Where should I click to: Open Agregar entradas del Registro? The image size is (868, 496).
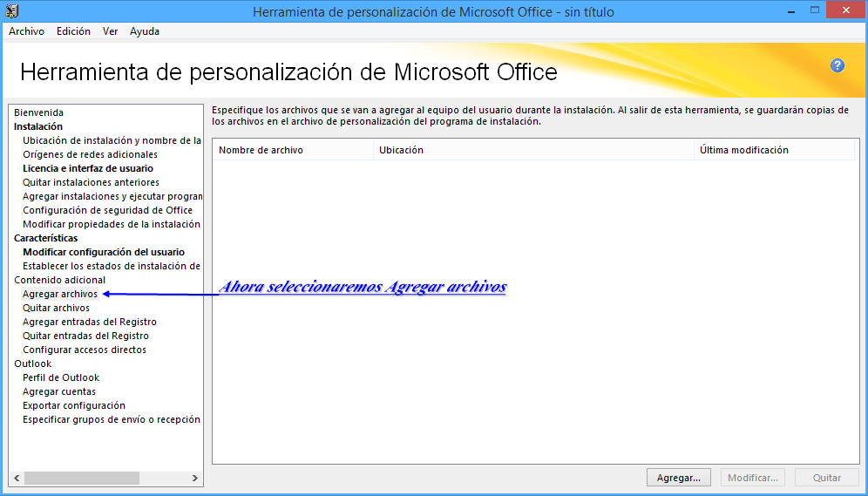coord(90,322)
